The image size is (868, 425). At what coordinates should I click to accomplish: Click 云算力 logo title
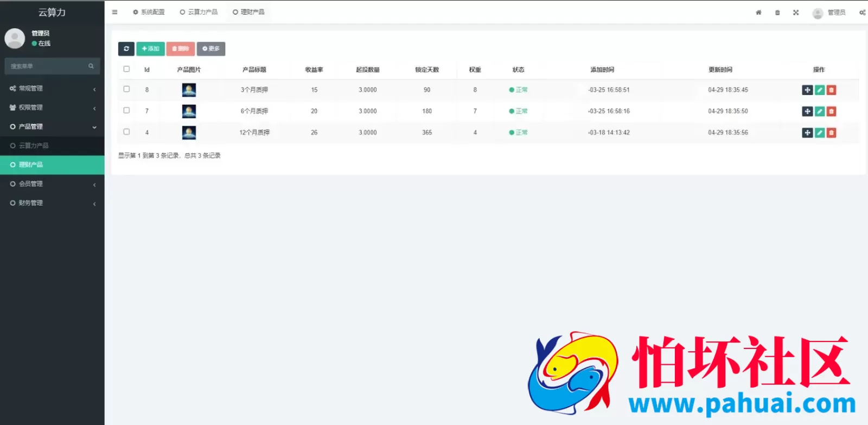[52, 12]
